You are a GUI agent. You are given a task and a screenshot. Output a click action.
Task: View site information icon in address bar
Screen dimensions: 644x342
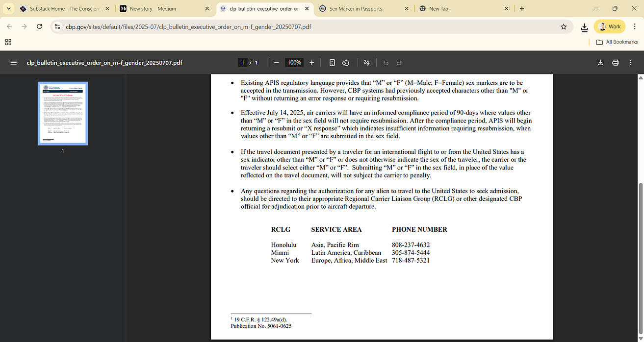click(57, 27)
